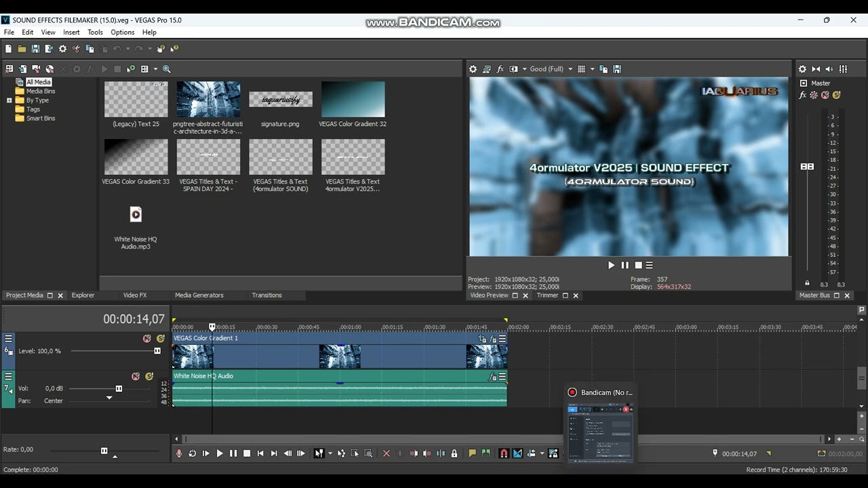
Task: Adjust the audio track Vol slider
Action: pos(119,389)
